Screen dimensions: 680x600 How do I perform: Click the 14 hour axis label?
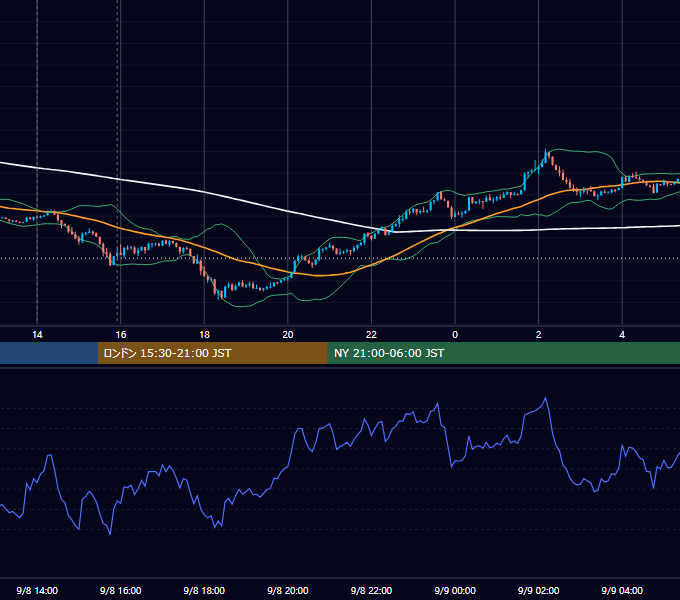(x=37, y=335)
